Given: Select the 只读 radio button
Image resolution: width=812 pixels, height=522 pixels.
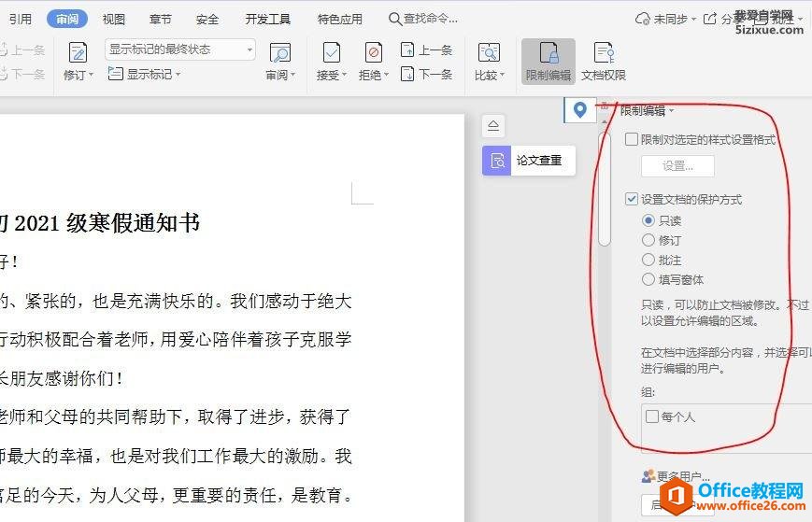Looking at the screenshot, I should (648, 220).
